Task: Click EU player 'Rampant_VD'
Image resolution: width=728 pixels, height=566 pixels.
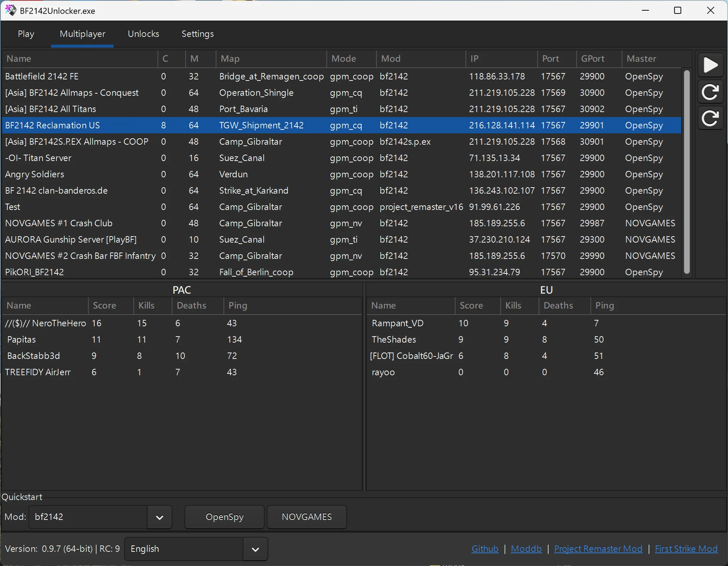Action: click(x=546, y=323)
